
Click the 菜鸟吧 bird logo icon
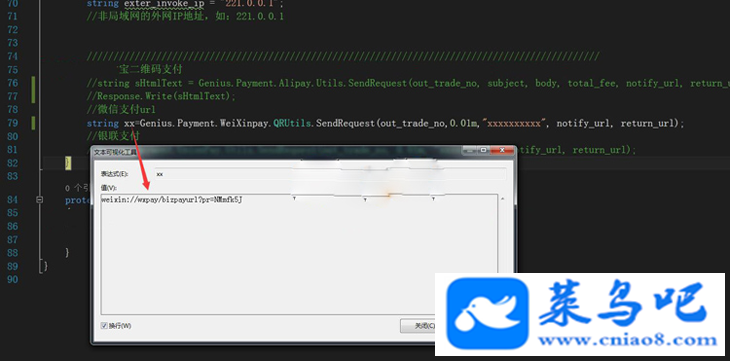(487, 314)
